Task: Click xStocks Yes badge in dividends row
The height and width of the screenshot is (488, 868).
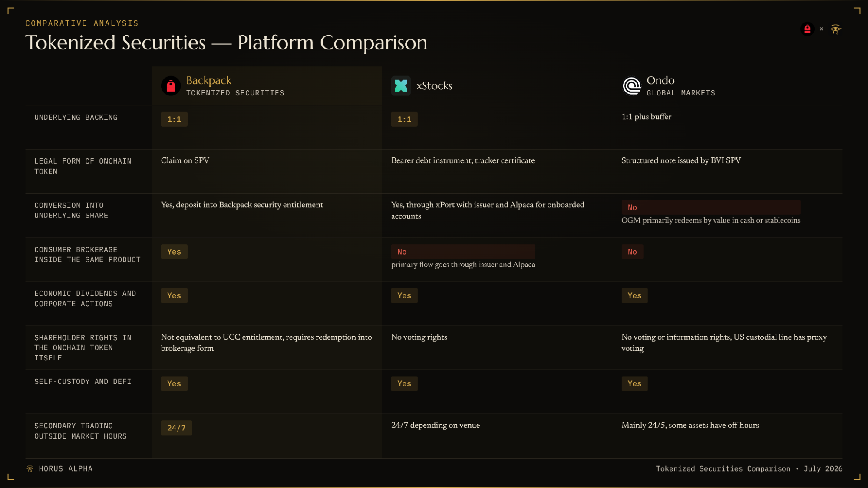Action: [x=404, y=296]
